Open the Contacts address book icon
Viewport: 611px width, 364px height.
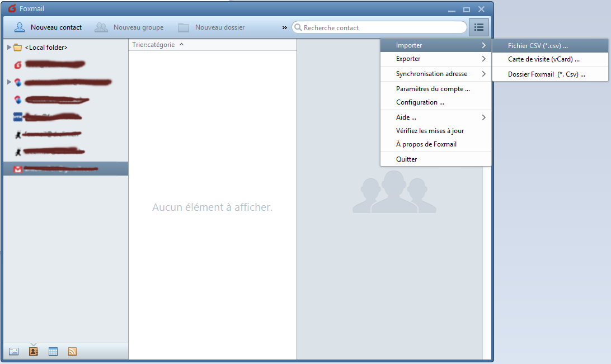(34, 352)
